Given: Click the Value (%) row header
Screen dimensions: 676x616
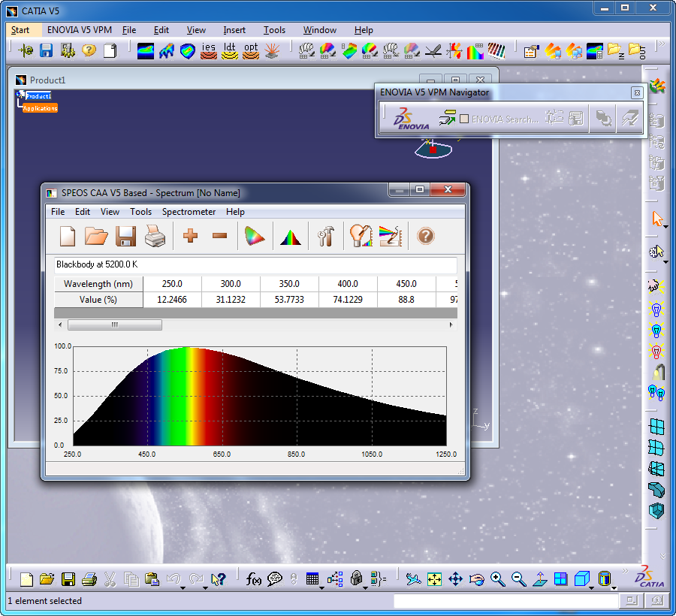Looking at the screenshot, I should pos(98,299).
